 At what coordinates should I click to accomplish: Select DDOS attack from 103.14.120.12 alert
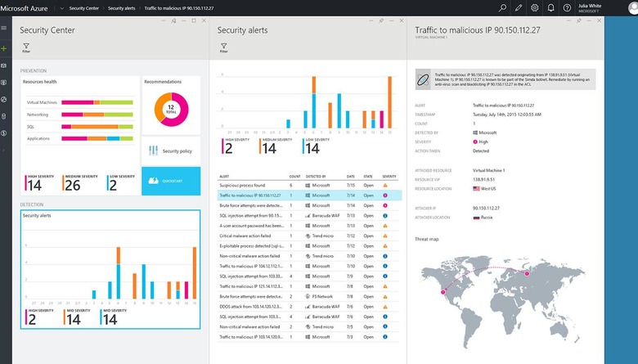(308, 307)
